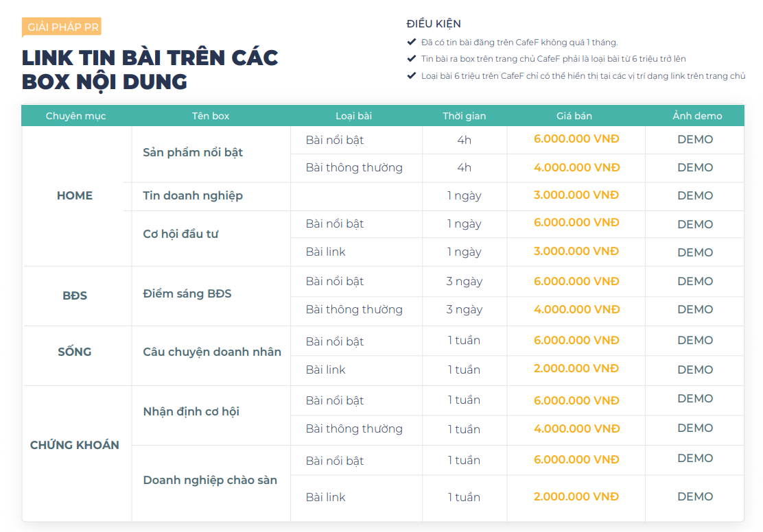Image resolution: width=763 pixels, height=532 pixels.
Task: Click the GIẢI PHÁP PR orange badge
Action: pos(62,27)
